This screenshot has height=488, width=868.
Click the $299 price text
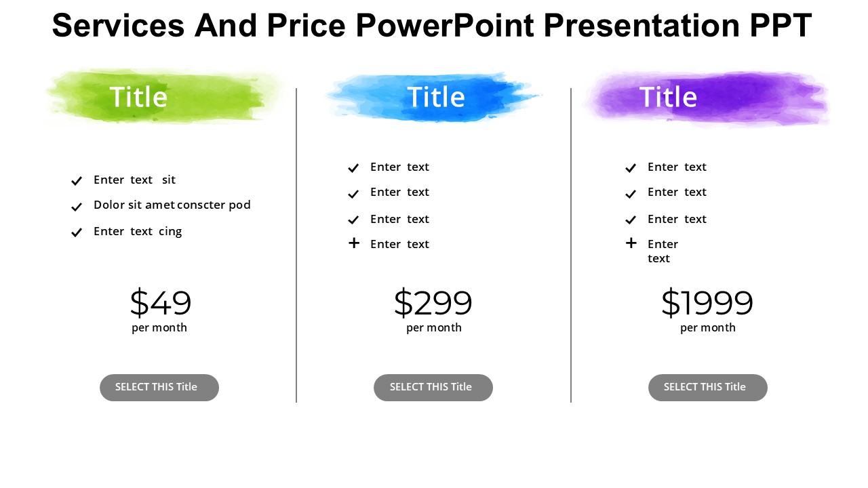coord(433,303)
